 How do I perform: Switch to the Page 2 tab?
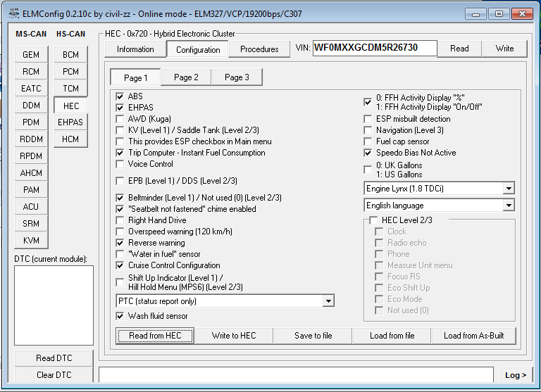186,77
